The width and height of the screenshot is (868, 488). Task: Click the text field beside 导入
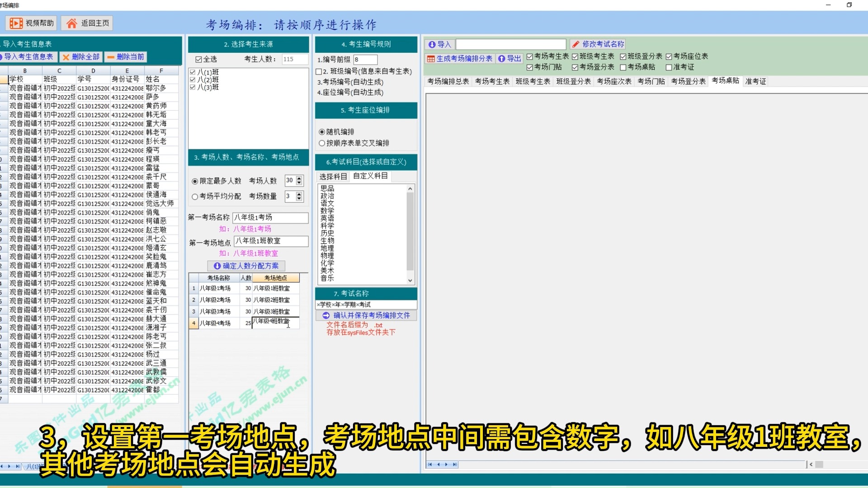pyautogui.click(x=511, y=44)
